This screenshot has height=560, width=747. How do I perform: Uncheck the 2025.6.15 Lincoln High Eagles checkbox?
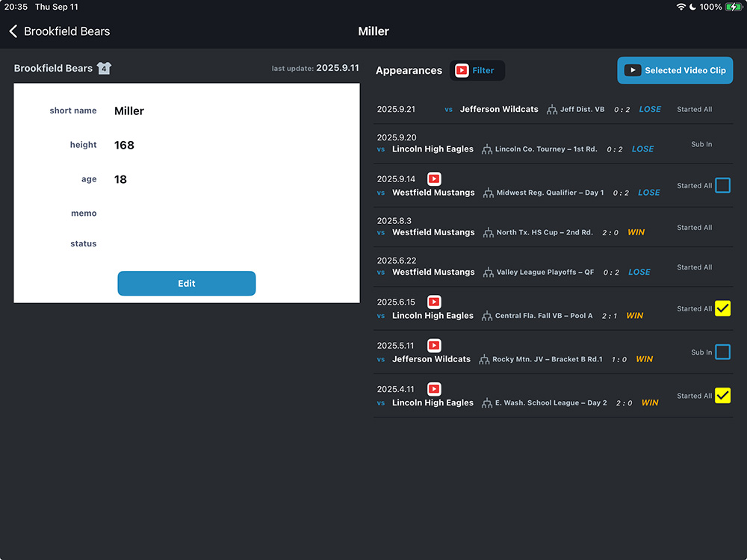coord(722,308)
